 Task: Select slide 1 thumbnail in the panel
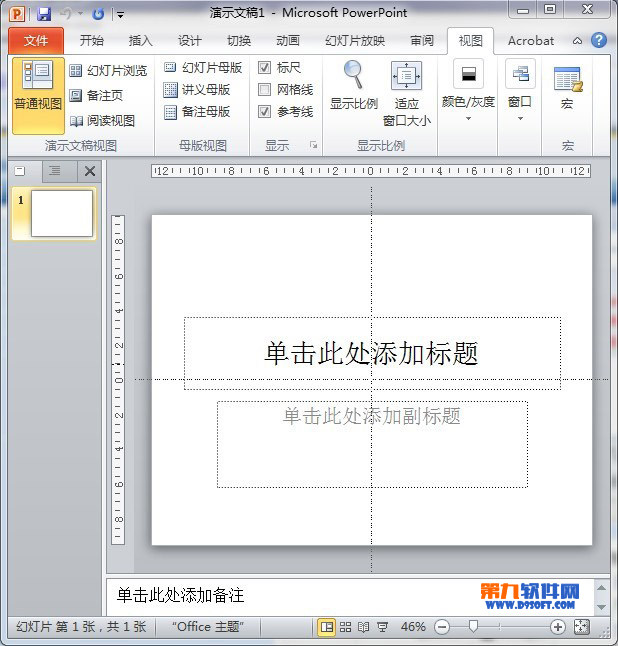(61, 213)
